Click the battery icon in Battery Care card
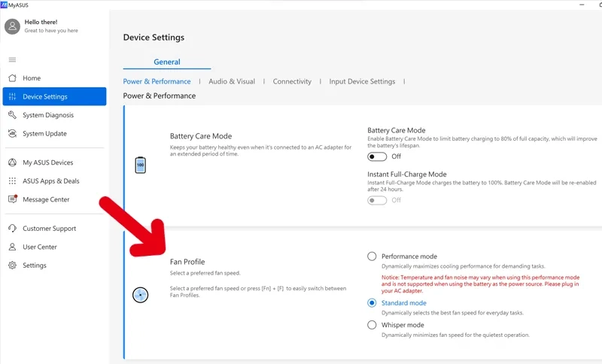 140,165
